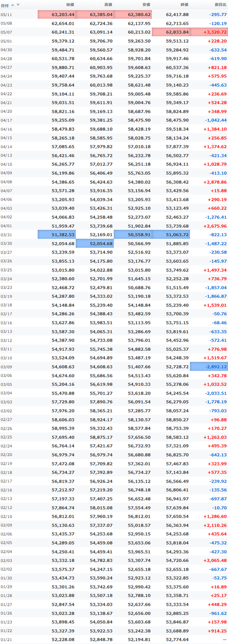The width and height of the screenshot is (228, 644).
Task: Select the 終値 column header
Action: coord(184,5)
